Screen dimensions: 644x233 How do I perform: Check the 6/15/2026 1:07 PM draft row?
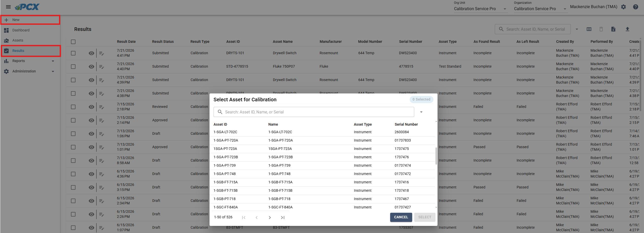tap(73, 228)
